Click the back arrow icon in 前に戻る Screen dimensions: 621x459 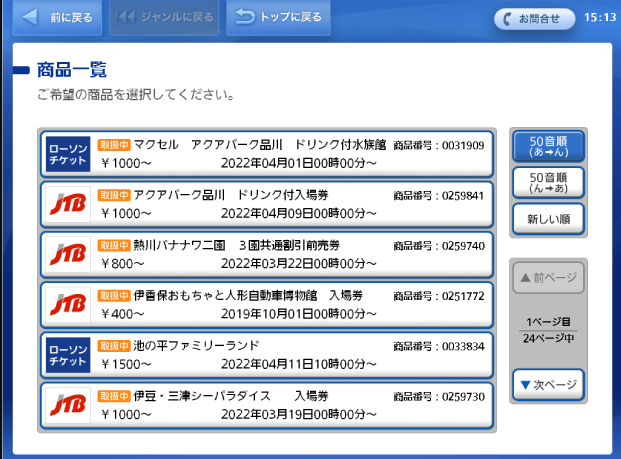[x=30, y=17]
